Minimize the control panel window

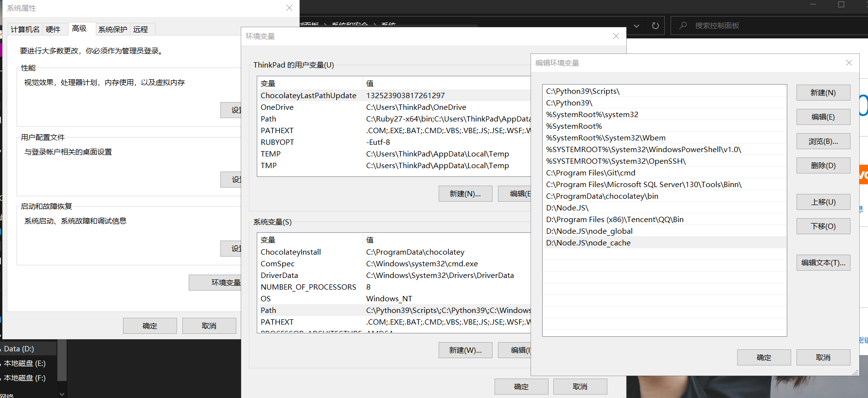tap(813, 4)
